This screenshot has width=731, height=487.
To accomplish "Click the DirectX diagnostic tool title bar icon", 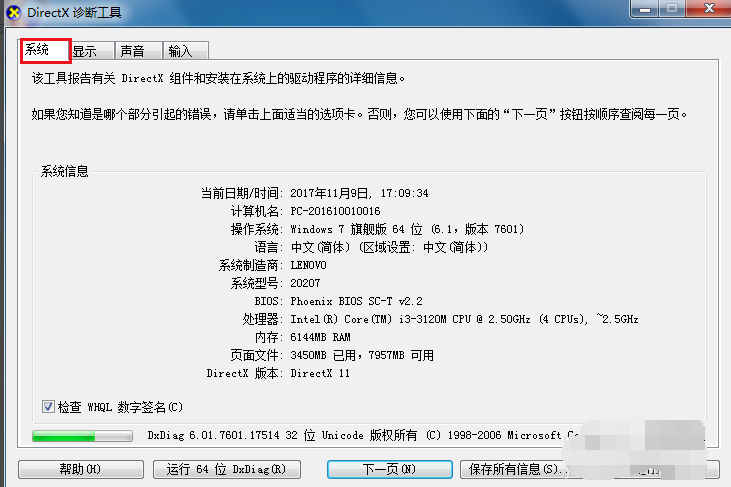I will pos(14,13).
